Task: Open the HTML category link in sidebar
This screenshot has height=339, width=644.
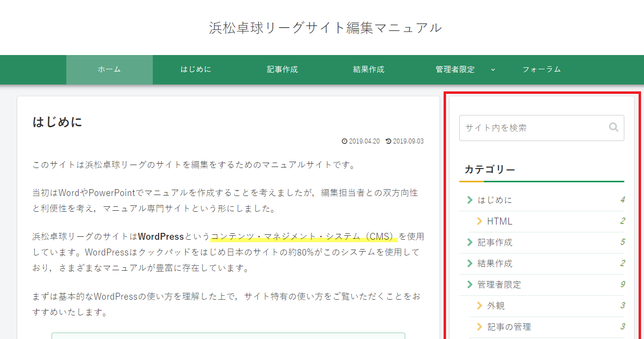Action: (500, 221)
